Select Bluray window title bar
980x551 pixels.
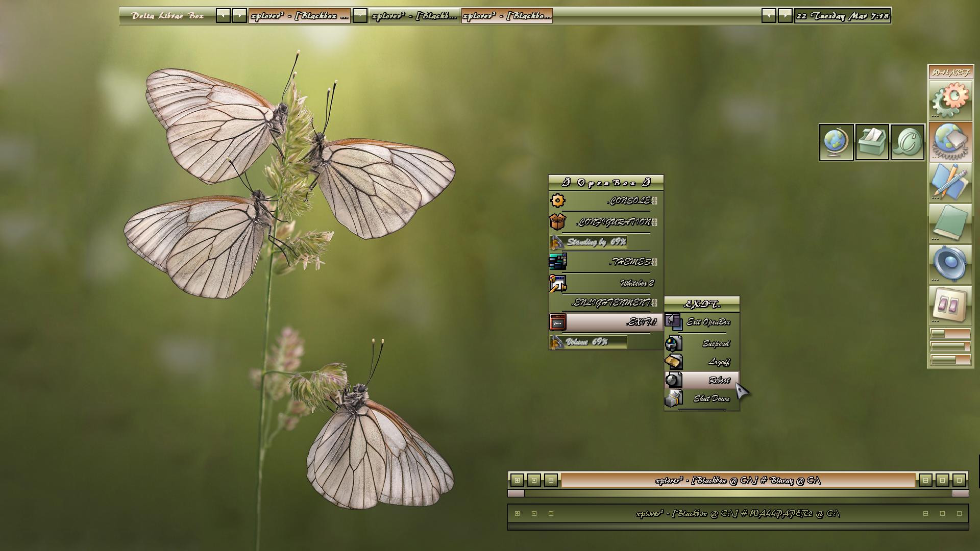738,480
